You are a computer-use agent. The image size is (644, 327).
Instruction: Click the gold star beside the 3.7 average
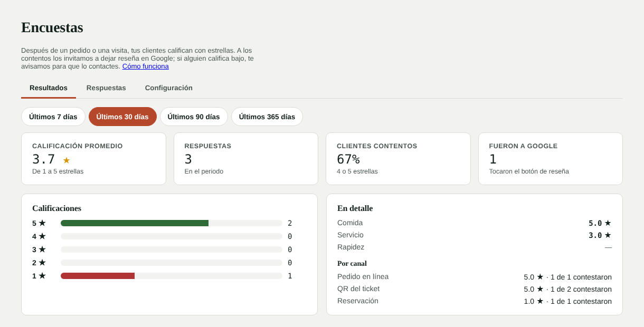point(67,160)
